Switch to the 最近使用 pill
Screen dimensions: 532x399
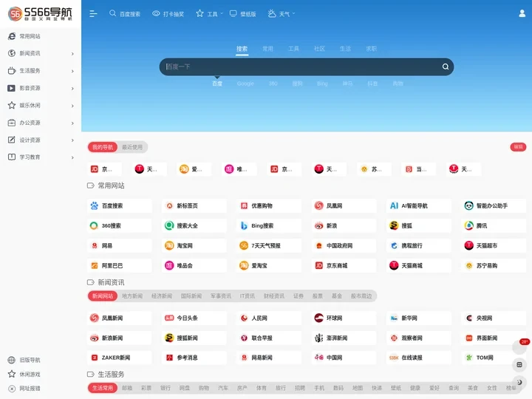click(x=132, y=147)
